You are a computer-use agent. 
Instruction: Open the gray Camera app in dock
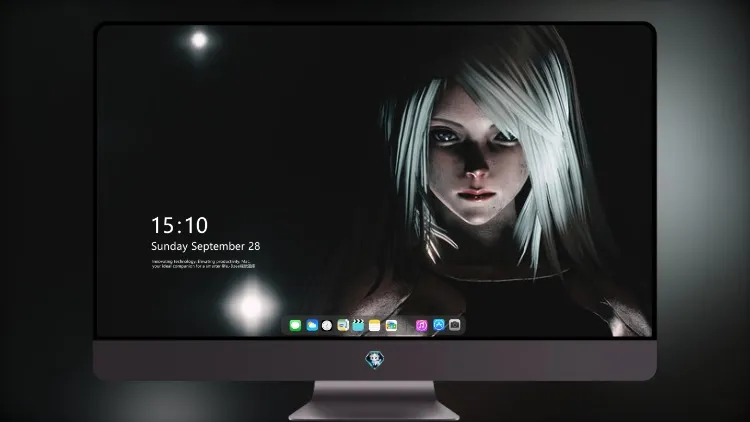point(455,325)
